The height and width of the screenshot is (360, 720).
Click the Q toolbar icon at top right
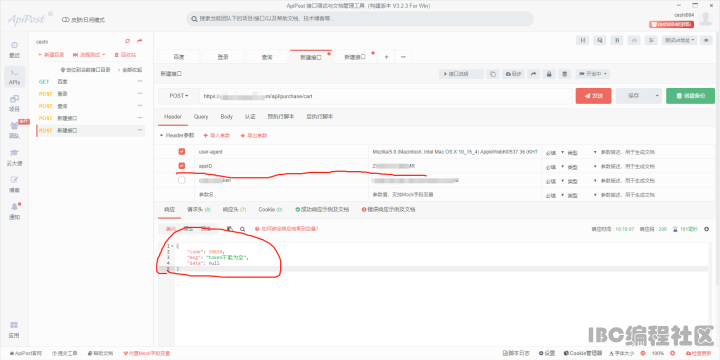(599, 40)
